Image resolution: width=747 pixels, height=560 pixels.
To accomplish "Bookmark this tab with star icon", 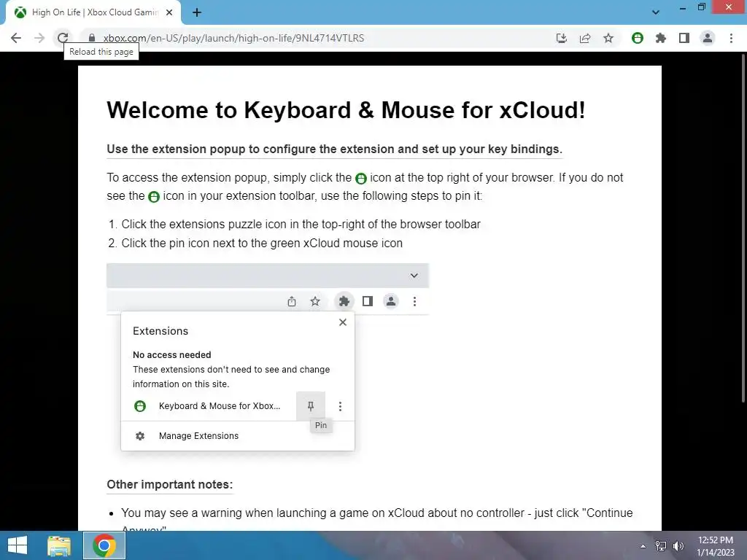I will click(x=608, y=38).
